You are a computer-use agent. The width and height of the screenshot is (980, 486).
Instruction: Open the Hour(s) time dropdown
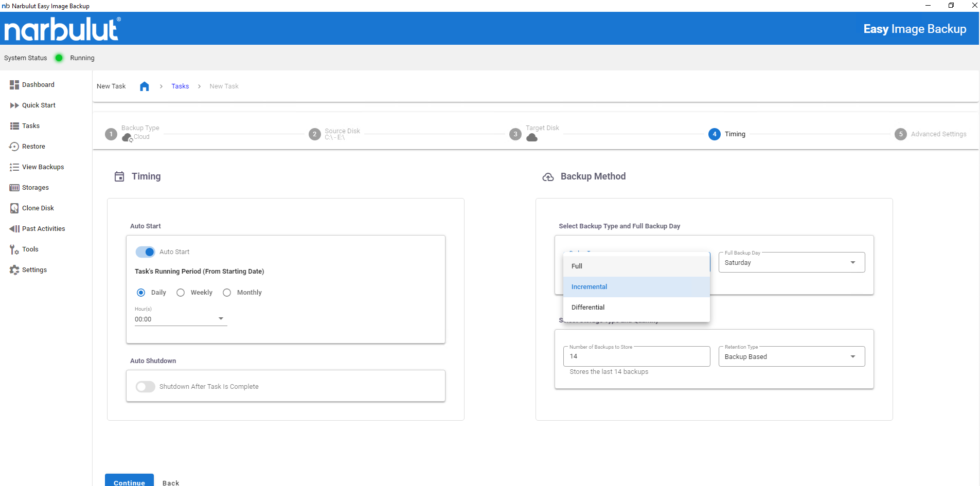pos(180,319)
